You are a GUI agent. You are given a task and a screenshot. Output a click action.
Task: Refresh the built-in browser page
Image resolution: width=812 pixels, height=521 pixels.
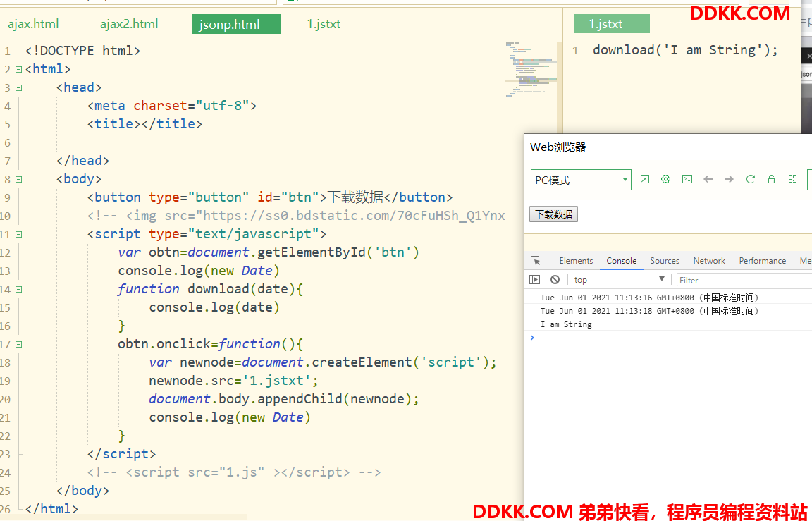click(750, 179)
